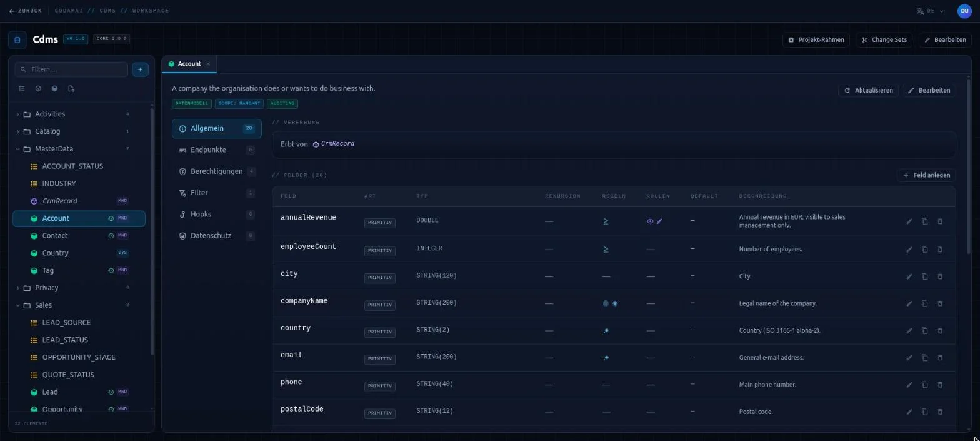Open Projekt-Rahmen
The width and height of the screenshot is (980, 441).
(816, 40)
